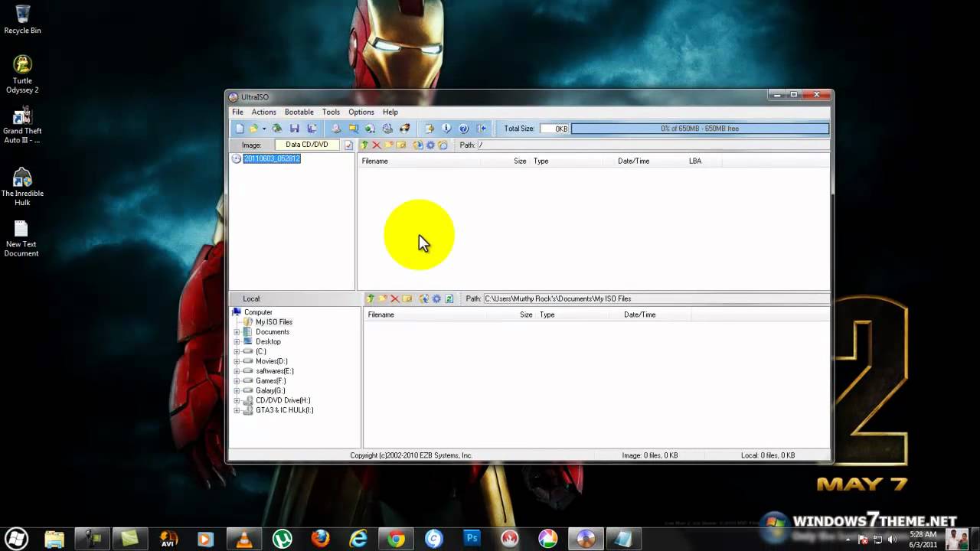Viewport: 980px width, 551px height.
Task: Expand the (C:) drive node
Action: point(237,351)
